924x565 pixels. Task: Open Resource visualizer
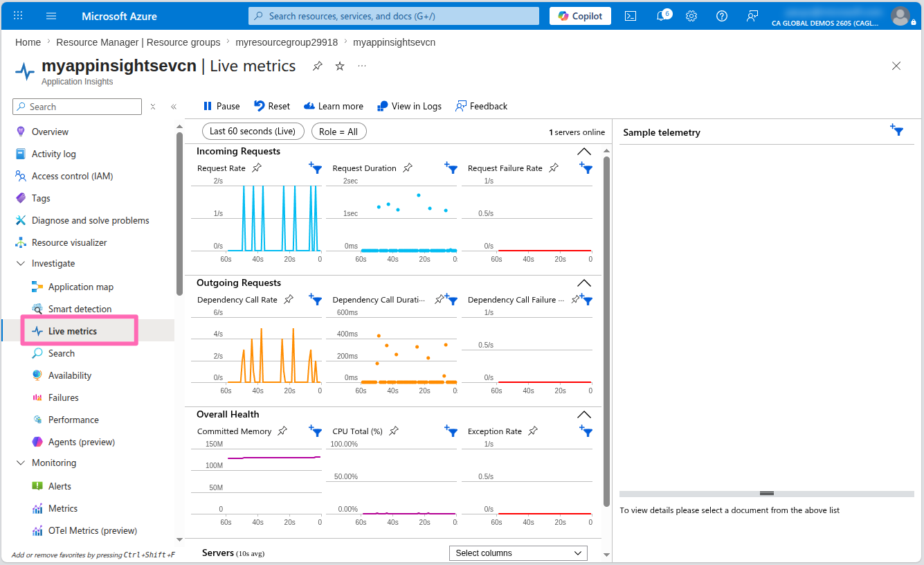coord(69,242)
